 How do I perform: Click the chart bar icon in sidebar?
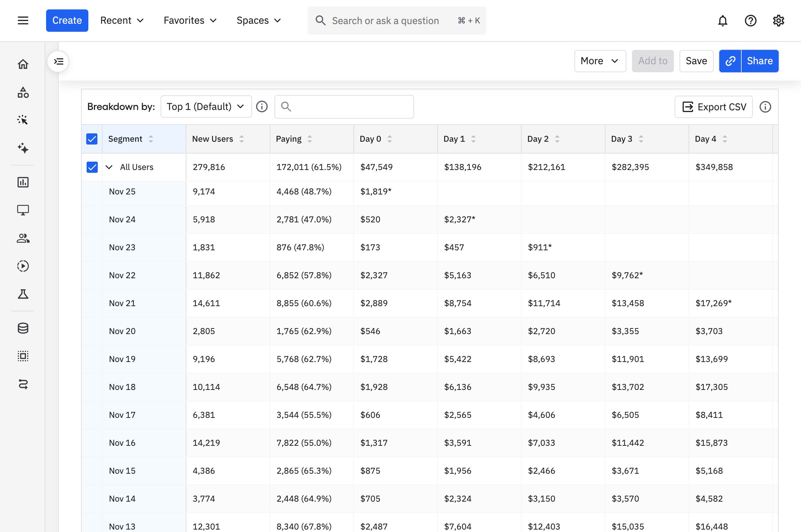[23, 182]
